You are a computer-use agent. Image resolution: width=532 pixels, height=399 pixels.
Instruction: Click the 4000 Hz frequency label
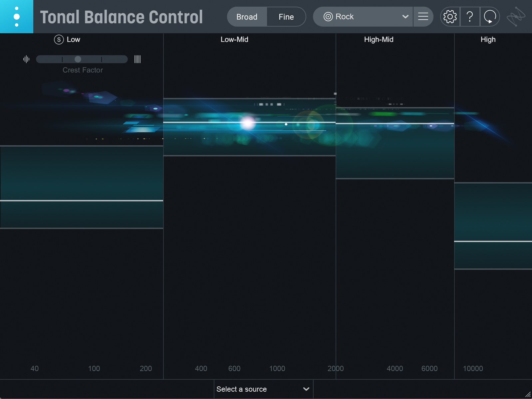click(395, 368)
